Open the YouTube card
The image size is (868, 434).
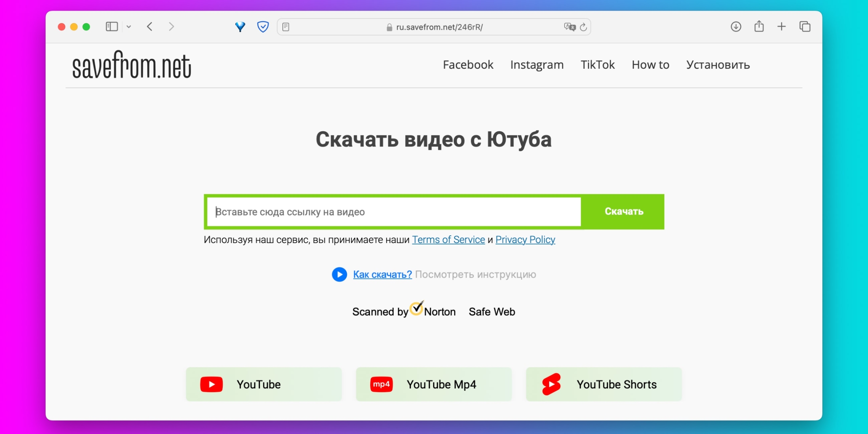point(264,384)
